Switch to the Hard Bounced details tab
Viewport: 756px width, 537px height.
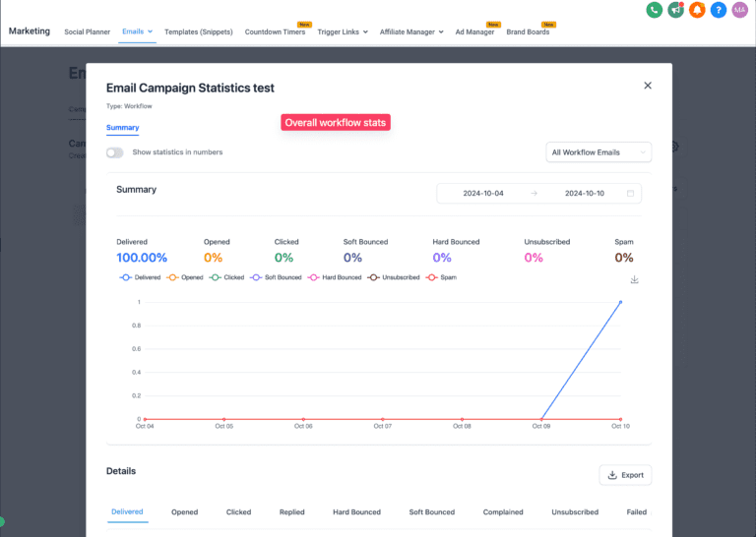[x=356, y=512]
